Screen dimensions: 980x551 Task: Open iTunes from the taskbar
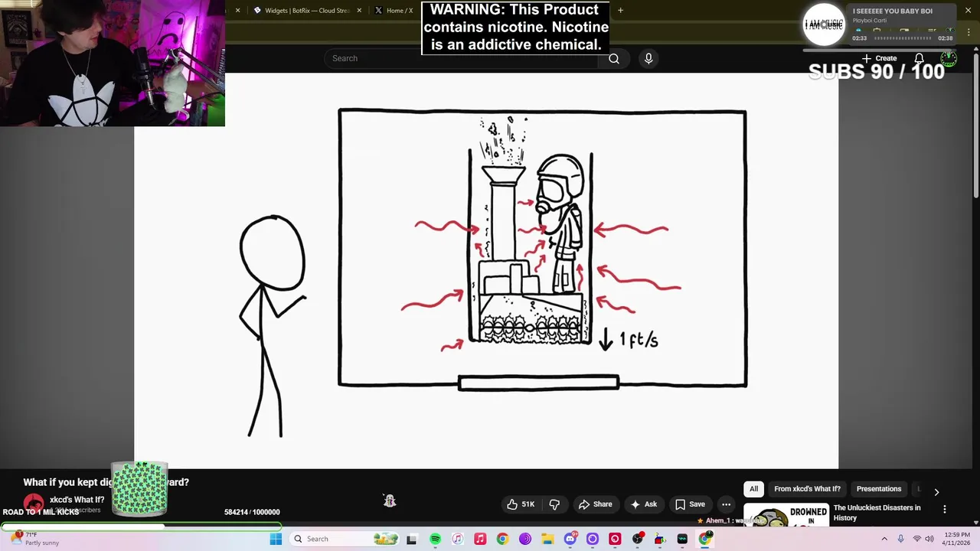pyautogui.click(x=457, y=539)
